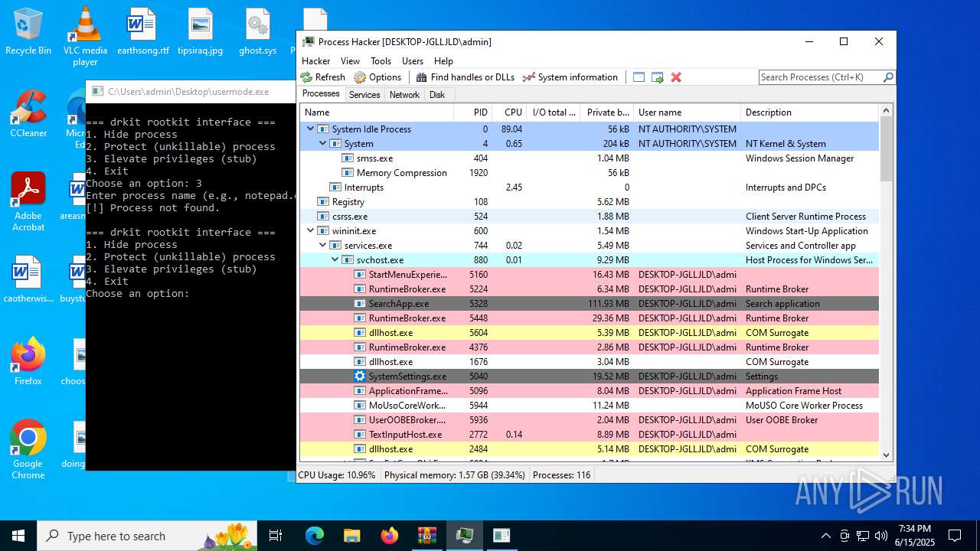Viewport: 980px width, 551px height.
Task: Sort by the Name column header
Action: 377,112
